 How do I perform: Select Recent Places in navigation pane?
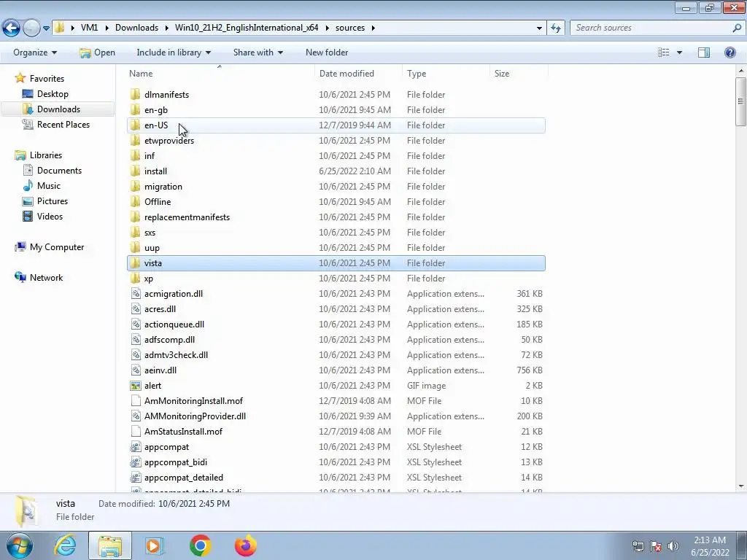click(63, 124)
